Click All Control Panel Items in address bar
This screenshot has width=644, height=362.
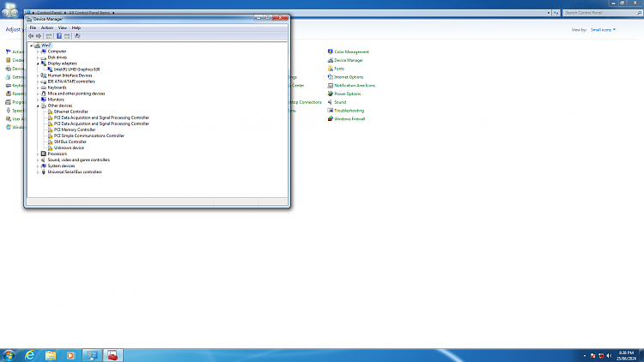point(89,13)
